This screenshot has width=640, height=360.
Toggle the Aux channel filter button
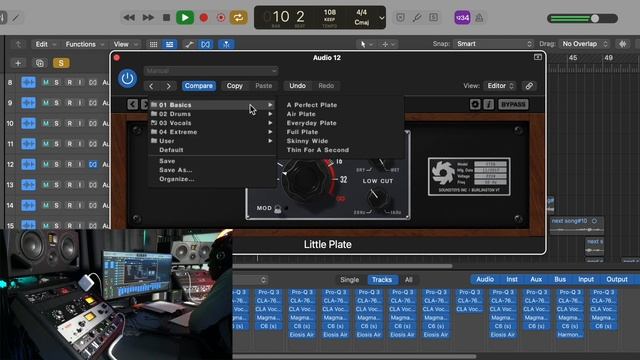pos(536,279)
